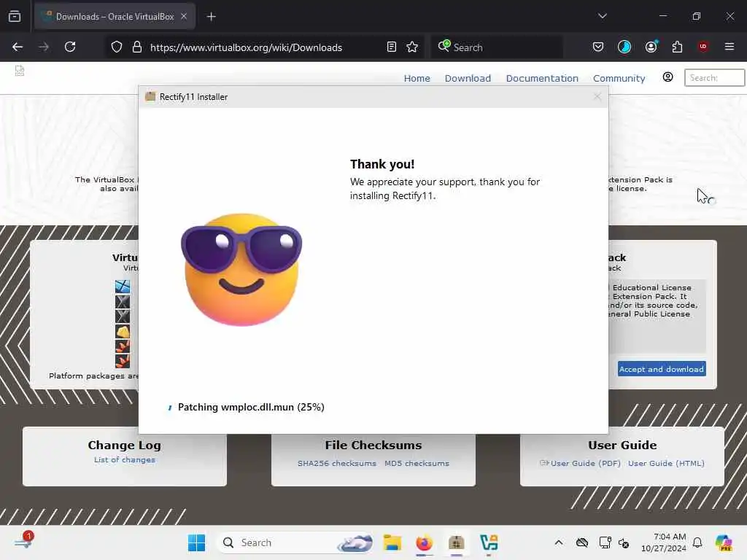Open Documentation in site nav
This screenshot has width=747, height=560.
click(x=542, y=78)
